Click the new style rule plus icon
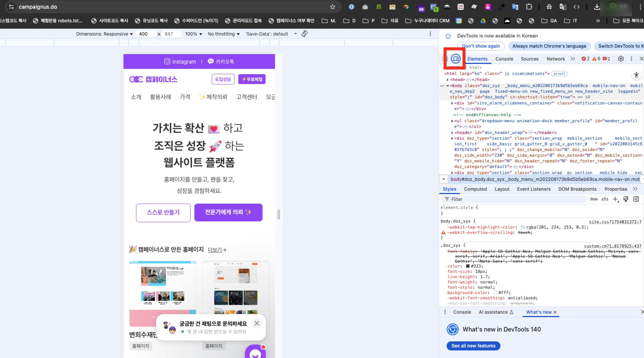Viewport: 644px width, 358px height. pos(615,199)
